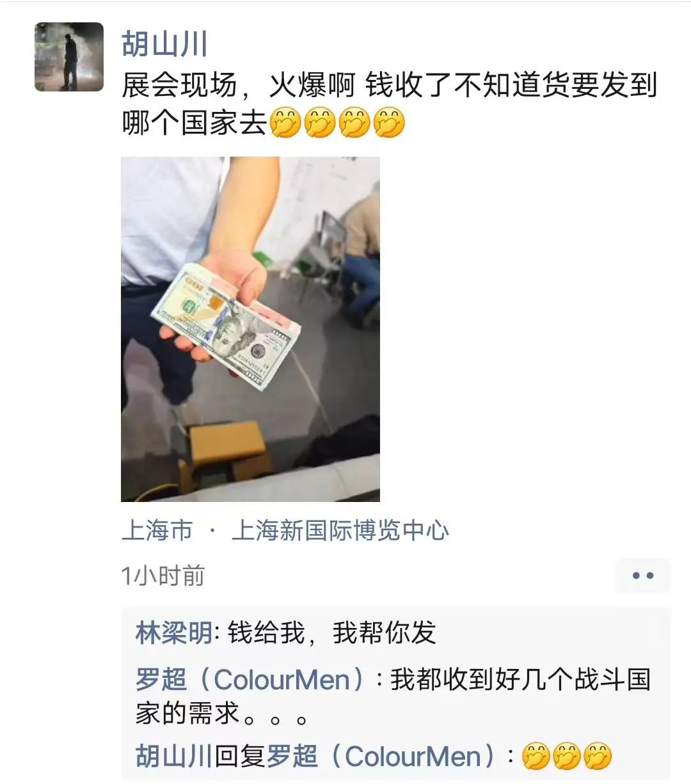
Task: Open 胡山川's profile avatar picture
Action: (x=69, y=57)
